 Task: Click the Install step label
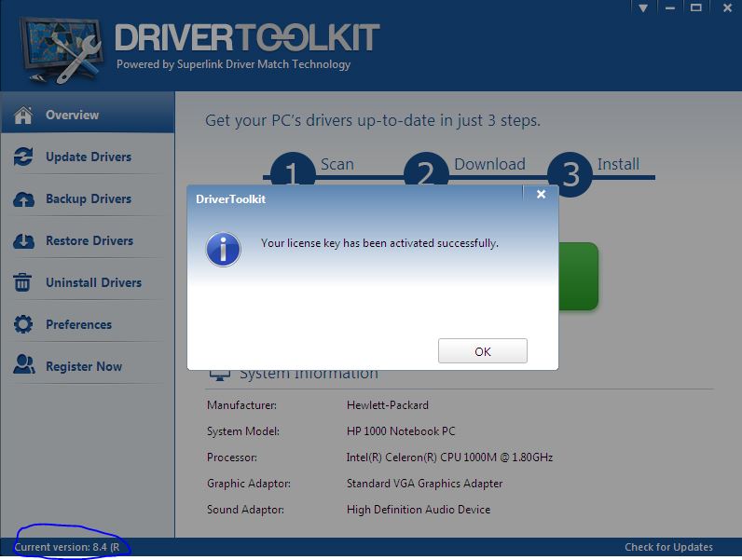pyautogui.click(x=618, y=164)
